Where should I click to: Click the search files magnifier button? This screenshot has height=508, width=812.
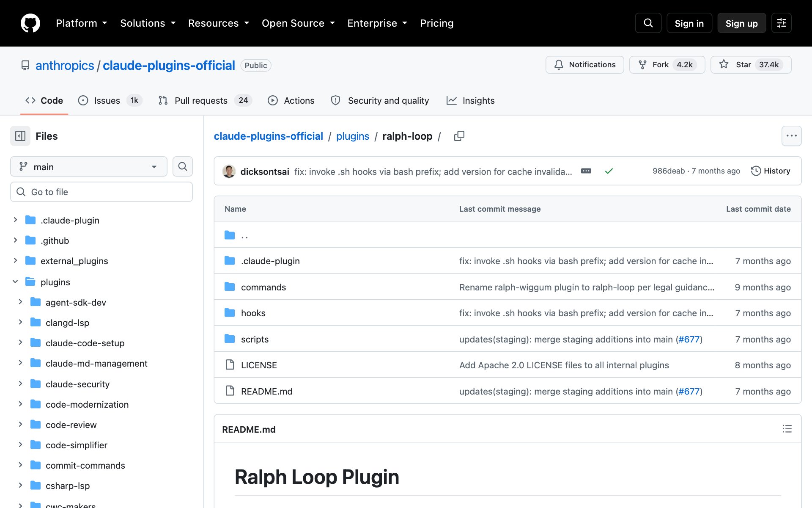(182, 166)
